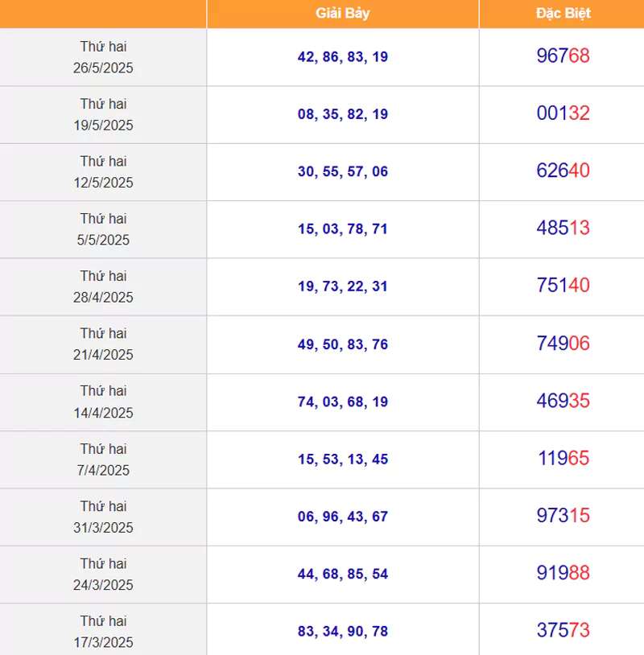Click Giải Bảy numbers 06, 96, 43, 67
The width and height of the screenshot is (644, 655).
(343, 517)
